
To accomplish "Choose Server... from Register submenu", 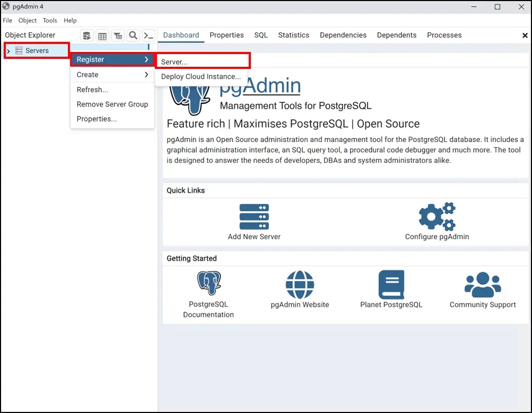I will pos(203,61).
